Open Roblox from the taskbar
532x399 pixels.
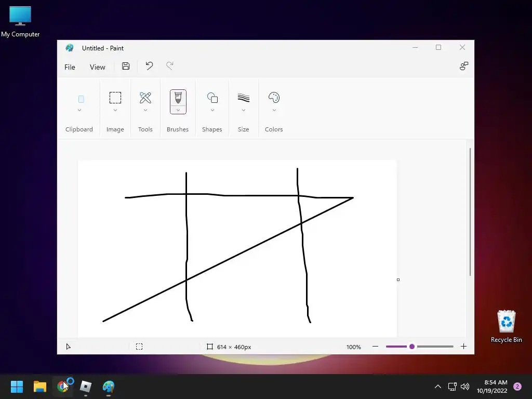(86, 387)
